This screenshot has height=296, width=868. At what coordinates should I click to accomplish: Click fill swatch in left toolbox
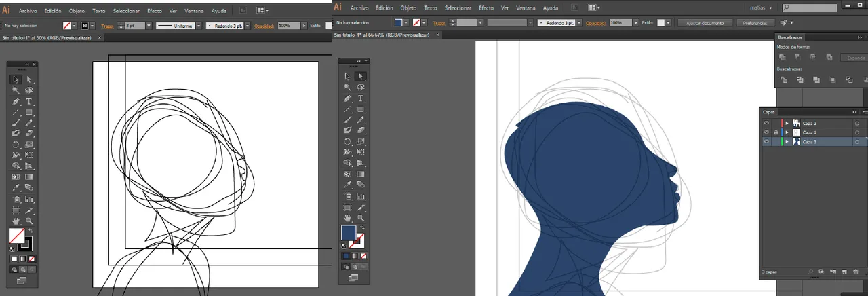[x=17, y=236]
